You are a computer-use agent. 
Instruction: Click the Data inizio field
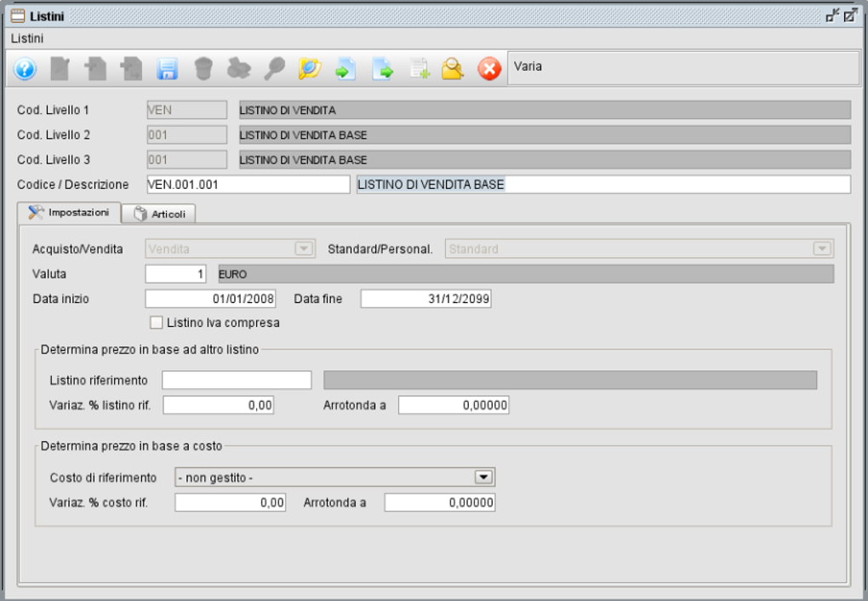pos(210,299)
